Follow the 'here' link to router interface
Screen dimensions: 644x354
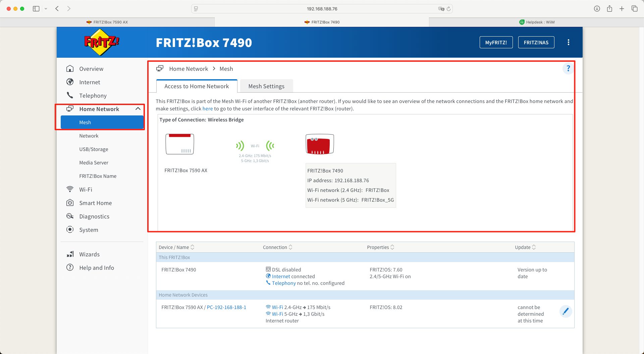[x=208, y=108]
